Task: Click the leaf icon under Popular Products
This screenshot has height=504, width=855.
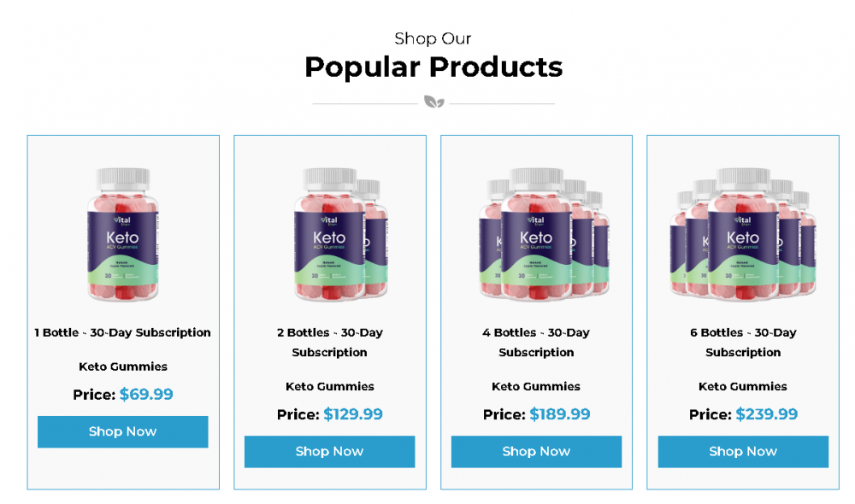Action: 434,102
